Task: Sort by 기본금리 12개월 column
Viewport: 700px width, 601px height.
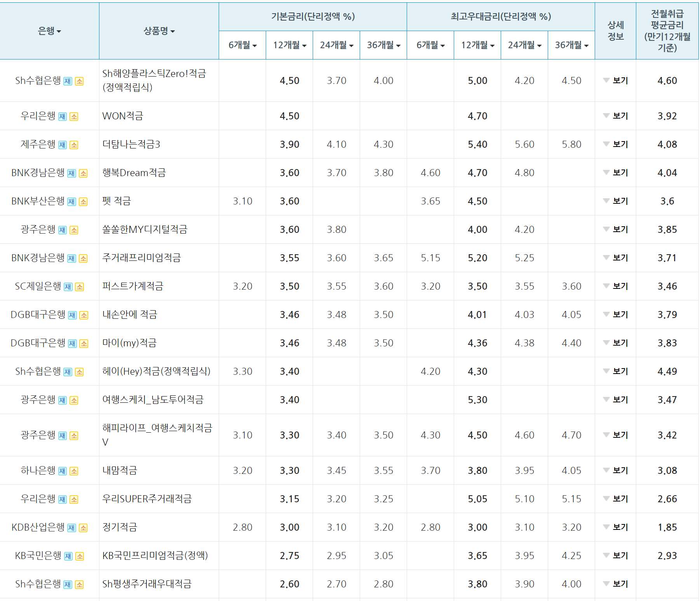Action: pos(289,45)
